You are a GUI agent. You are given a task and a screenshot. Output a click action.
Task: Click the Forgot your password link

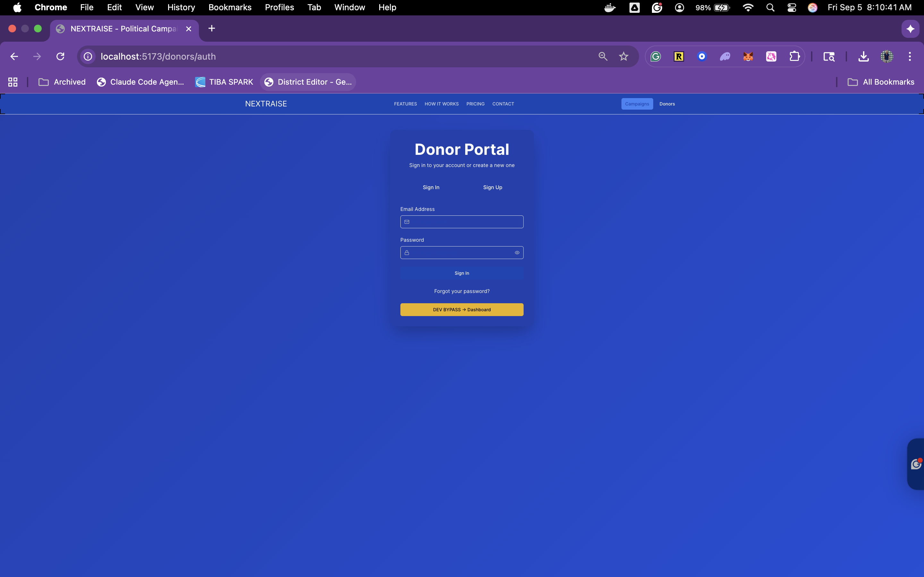tap(462, 291)
